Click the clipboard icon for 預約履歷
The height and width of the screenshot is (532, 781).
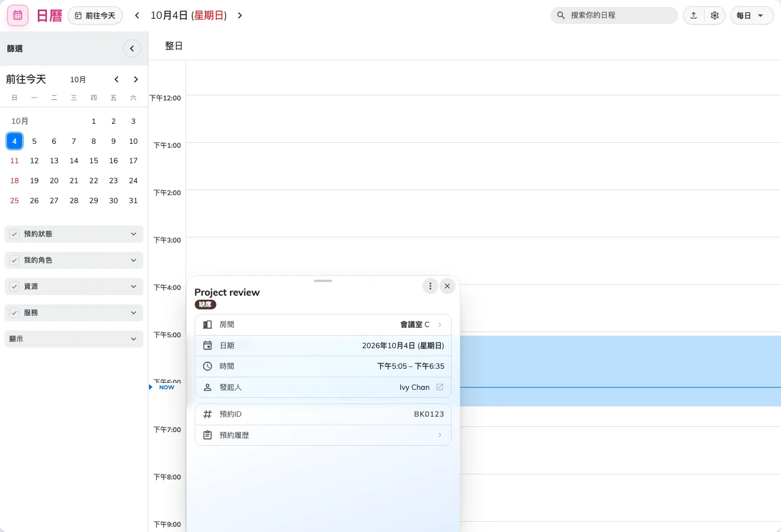pyautogui.click(x=208, y=435)
